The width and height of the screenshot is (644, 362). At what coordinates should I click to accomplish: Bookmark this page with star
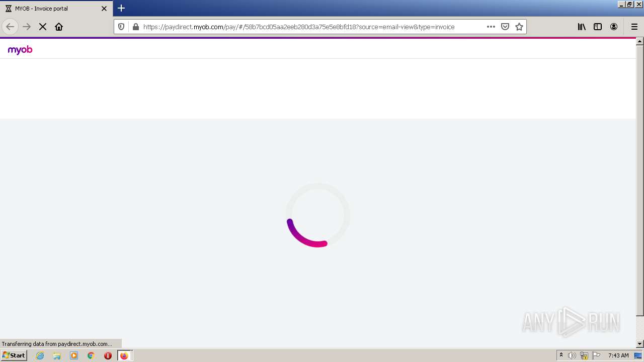[x=519, y=27]
